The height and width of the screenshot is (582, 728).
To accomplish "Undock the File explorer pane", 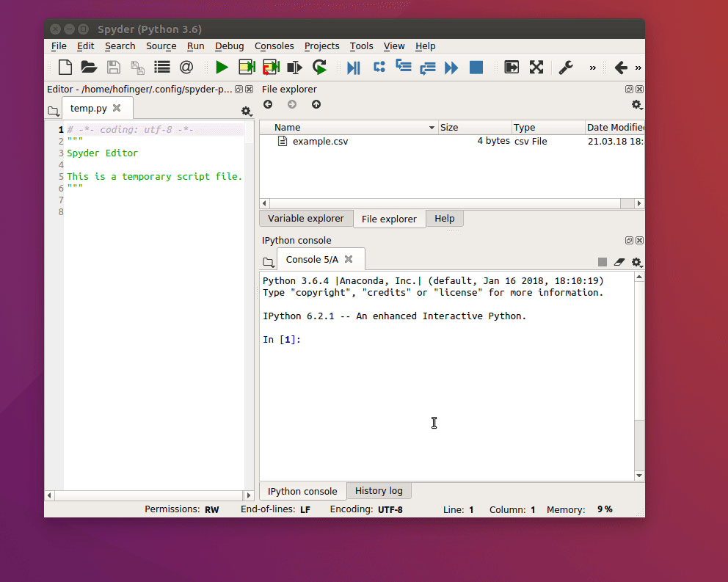I will point(629,90).
